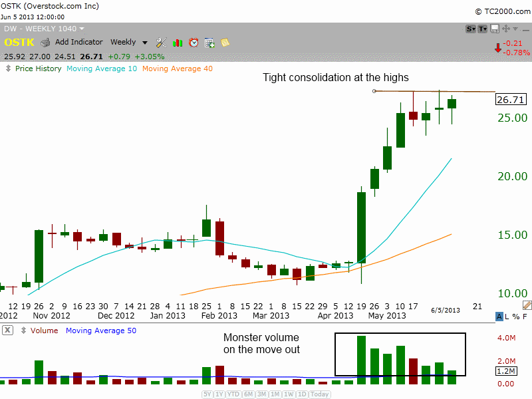The width and height of the screenshot is (532, 399).
Task: Toggle the % percent scale option
Action: coord(516,317)
